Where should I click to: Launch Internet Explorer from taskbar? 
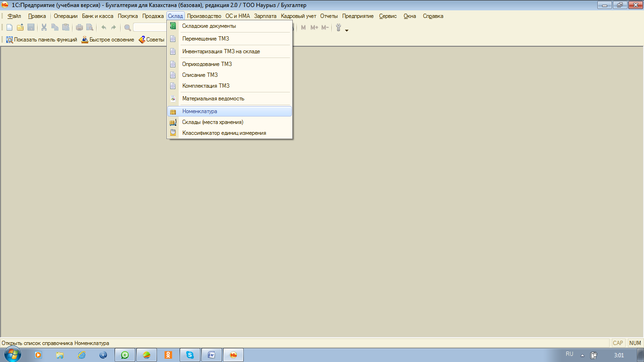point(82,355)
